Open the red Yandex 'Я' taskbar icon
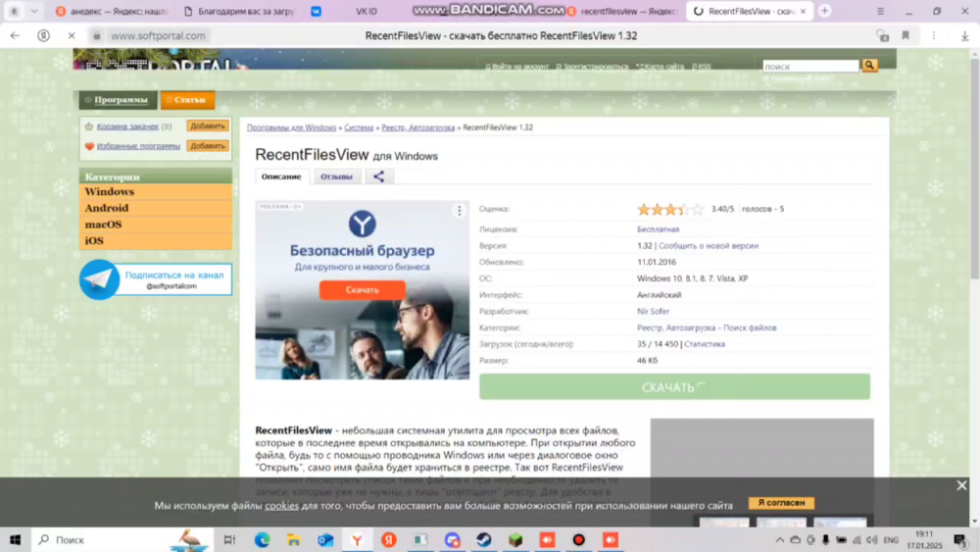 (x=389, y=539)
